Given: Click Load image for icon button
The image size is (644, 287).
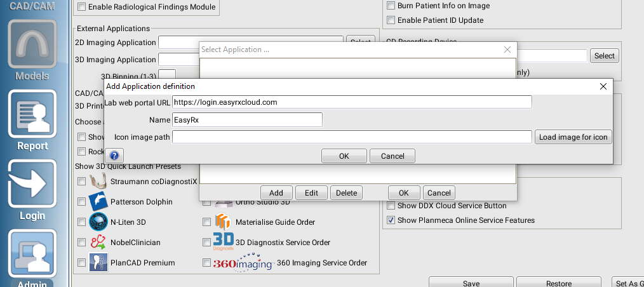Looking at the screenshot, I should 574,137.
